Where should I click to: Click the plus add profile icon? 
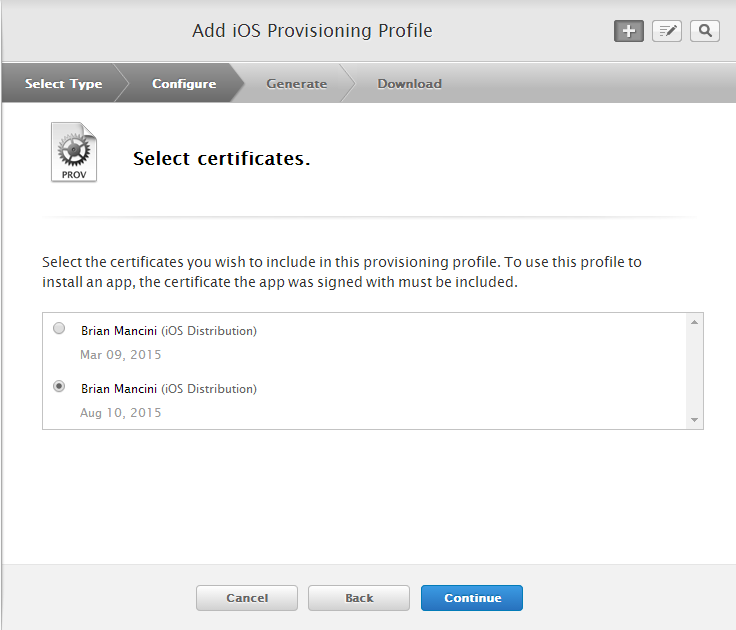[629, 31]
